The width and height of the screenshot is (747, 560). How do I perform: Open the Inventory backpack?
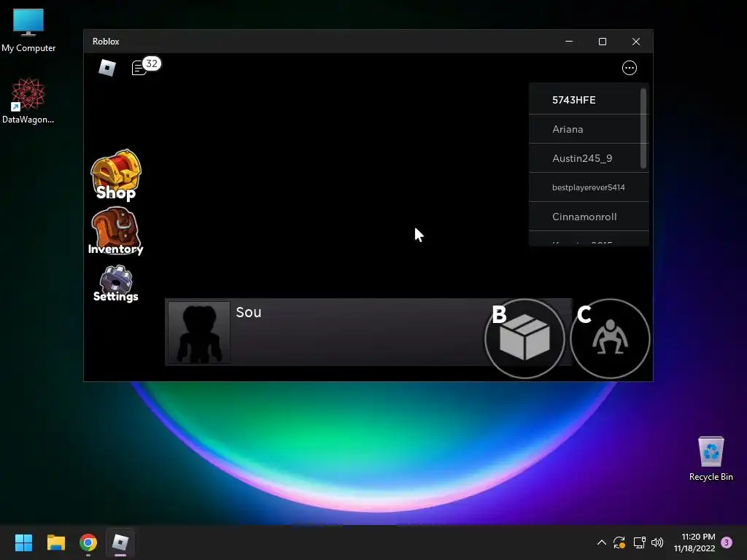pyautogui.click(x=116, y=231)
